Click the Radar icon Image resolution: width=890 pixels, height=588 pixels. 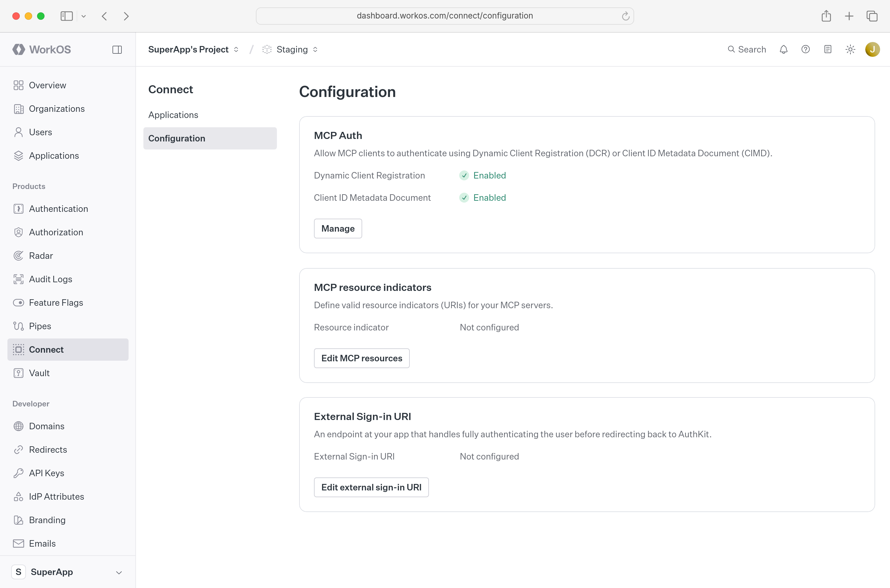click(18, 255)
